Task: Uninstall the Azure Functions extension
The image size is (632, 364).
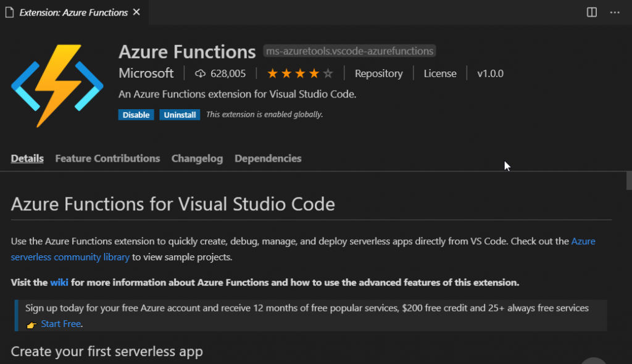Action: pyautogui.click(x=180, y=115)
